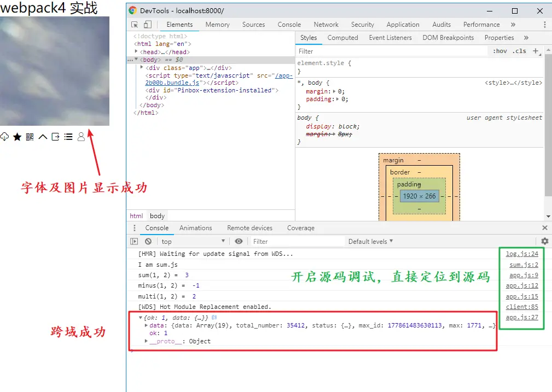Switch to Memory tab
The height and width of the screenshot is (392, 552).
tap(218, 25)
